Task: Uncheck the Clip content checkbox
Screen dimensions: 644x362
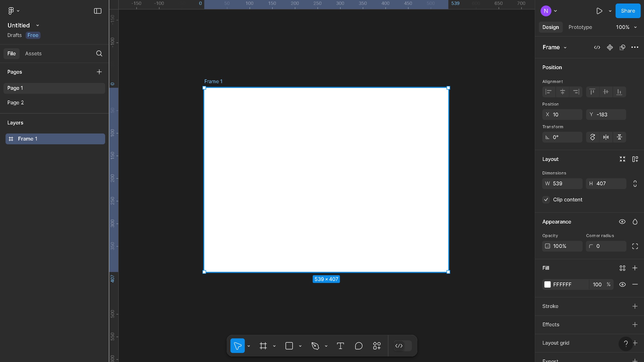Action: (x=546, y=199)
